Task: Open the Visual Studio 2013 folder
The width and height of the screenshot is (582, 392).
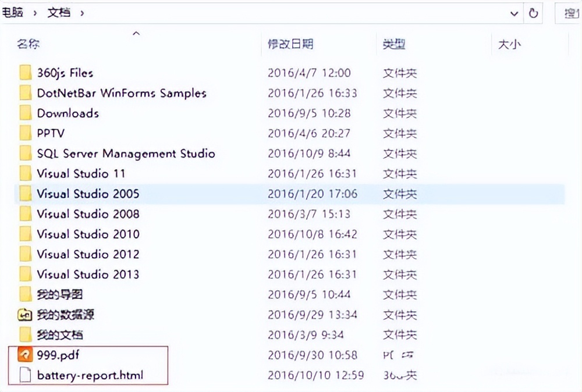Action: click(88, 274)
